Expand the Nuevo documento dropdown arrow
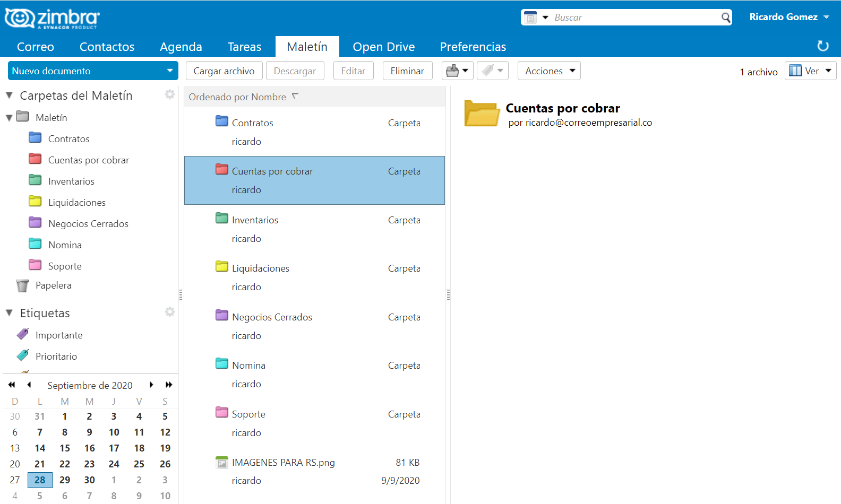 click(170, 71)
